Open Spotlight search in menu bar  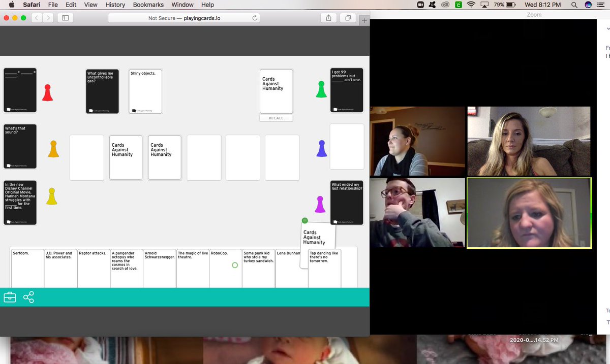[574, 5]
